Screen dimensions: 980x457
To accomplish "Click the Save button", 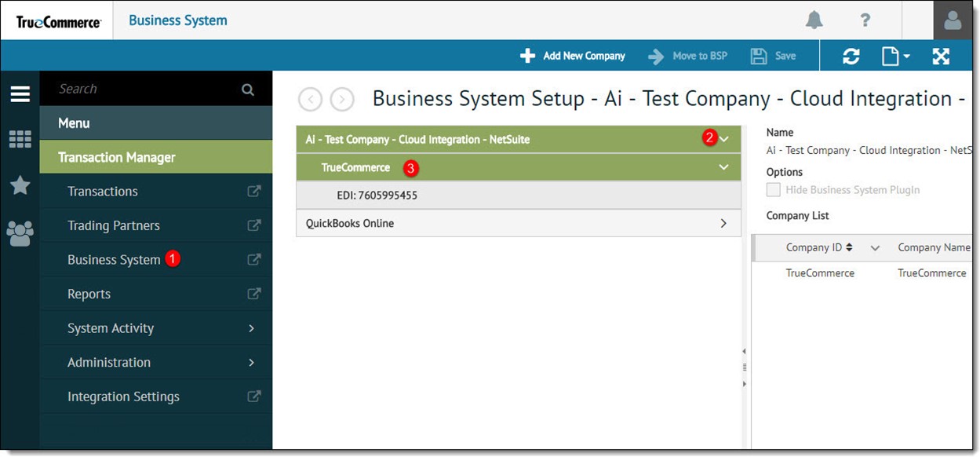I will click(x=774, y=56).
